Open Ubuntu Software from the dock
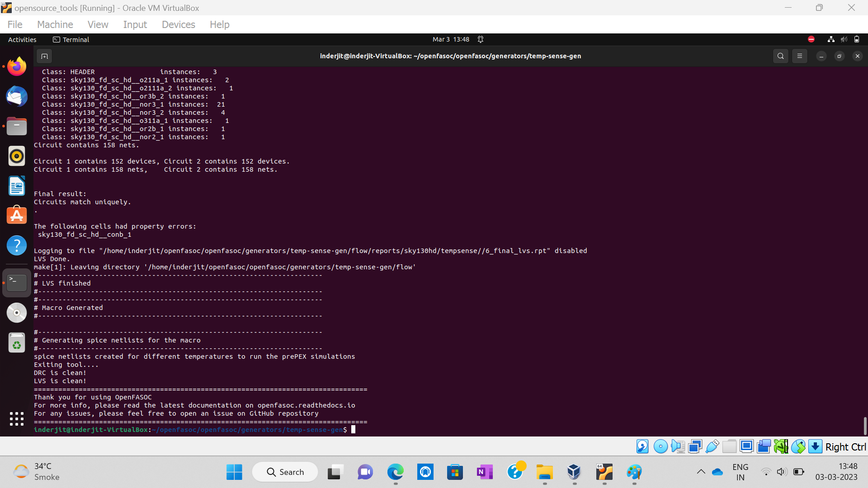 pyautogui.click(x=17, y=216)
